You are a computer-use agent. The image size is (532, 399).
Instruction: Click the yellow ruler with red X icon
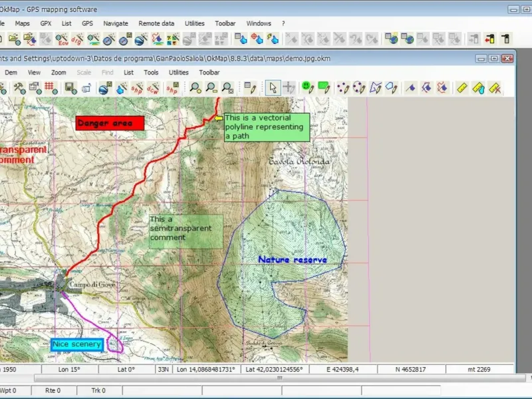coord(494,88)
